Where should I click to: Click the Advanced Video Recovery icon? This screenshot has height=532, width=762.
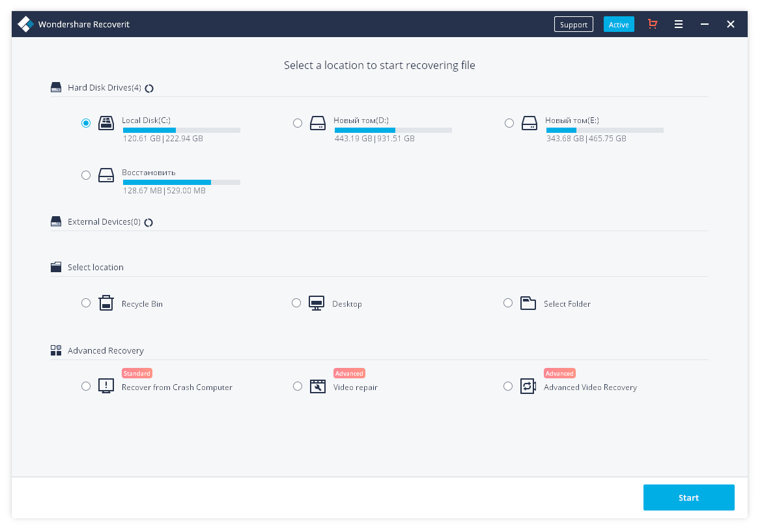[529, 386]
